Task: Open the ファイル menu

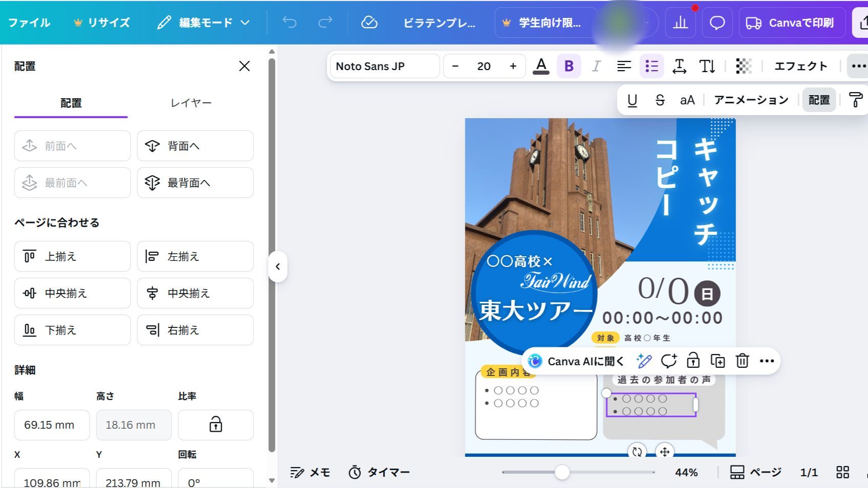Action: click(x=29, y=22)
